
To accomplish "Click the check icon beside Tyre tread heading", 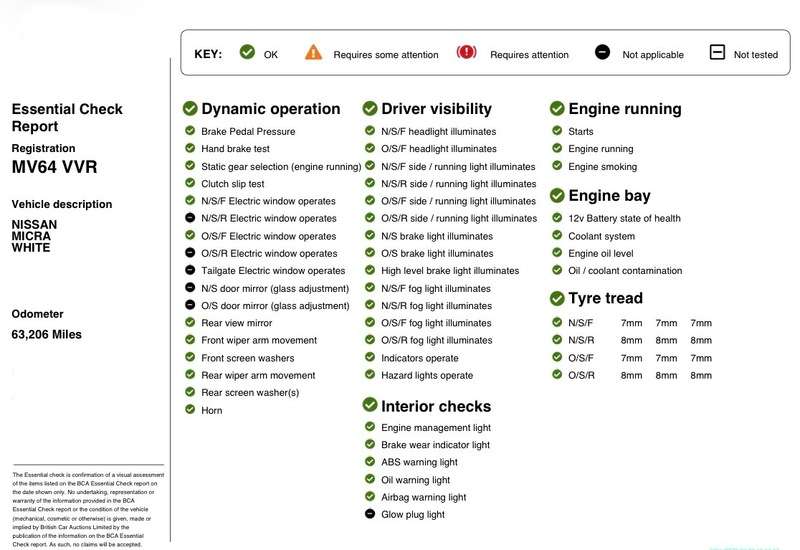I will click(557, 298).
